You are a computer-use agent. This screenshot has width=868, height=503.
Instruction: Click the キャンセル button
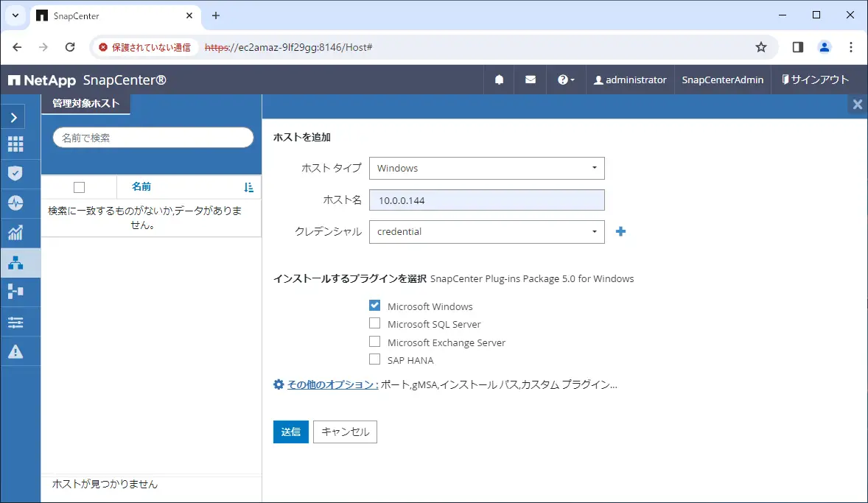point(345,432)
